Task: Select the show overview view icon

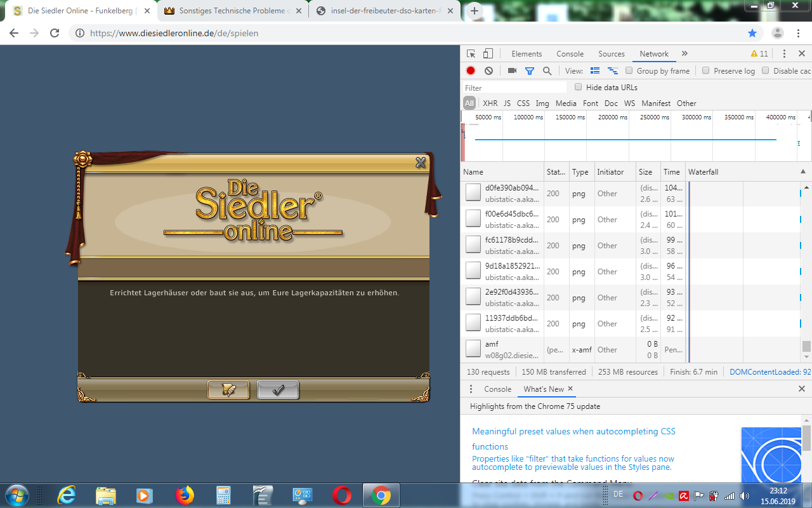Action: [613, 71]
